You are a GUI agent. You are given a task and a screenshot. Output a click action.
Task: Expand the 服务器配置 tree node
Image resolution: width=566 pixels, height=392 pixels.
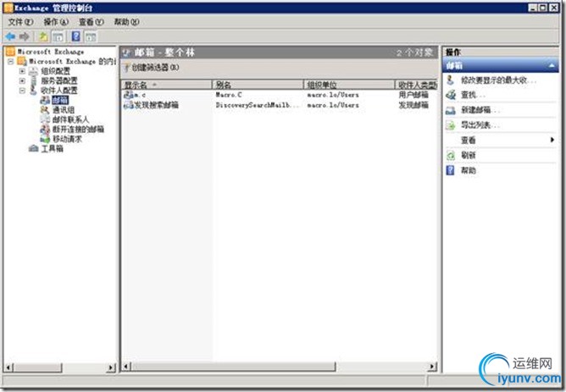[x=22, y=80]
